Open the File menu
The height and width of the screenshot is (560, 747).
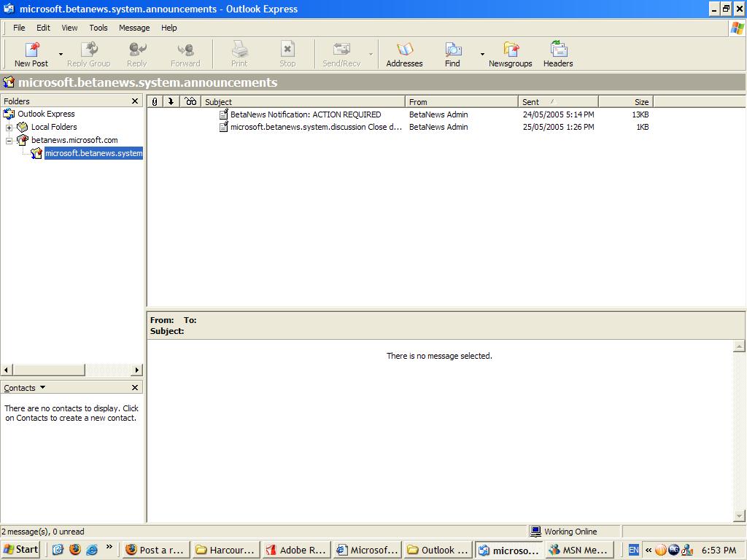pos(19,28)
